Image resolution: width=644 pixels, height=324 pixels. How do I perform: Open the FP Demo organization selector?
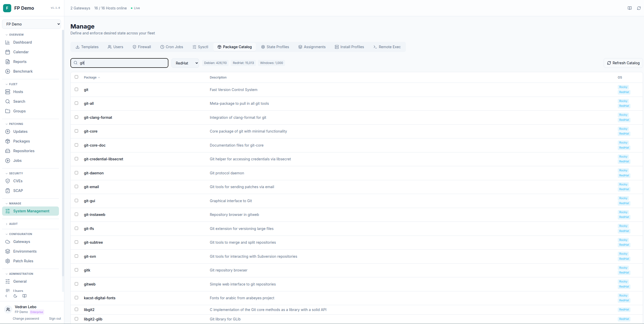(x=31, y=24)
